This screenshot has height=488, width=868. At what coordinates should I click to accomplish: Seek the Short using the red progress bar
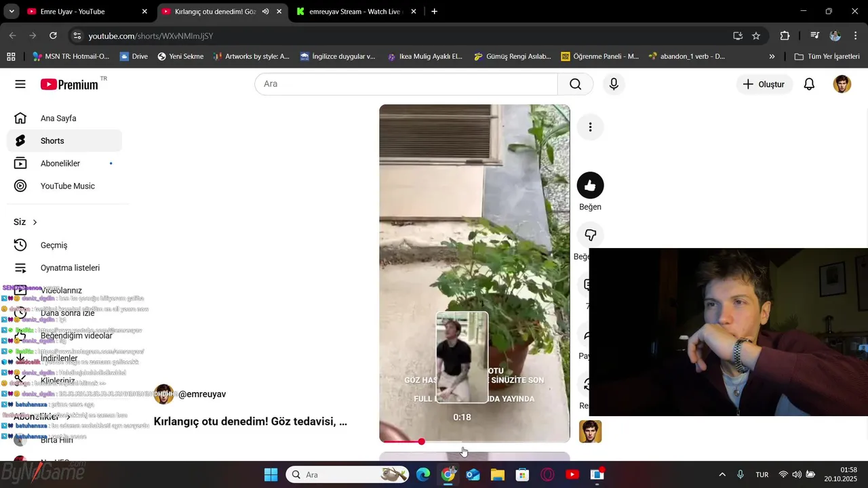point(475,441)
